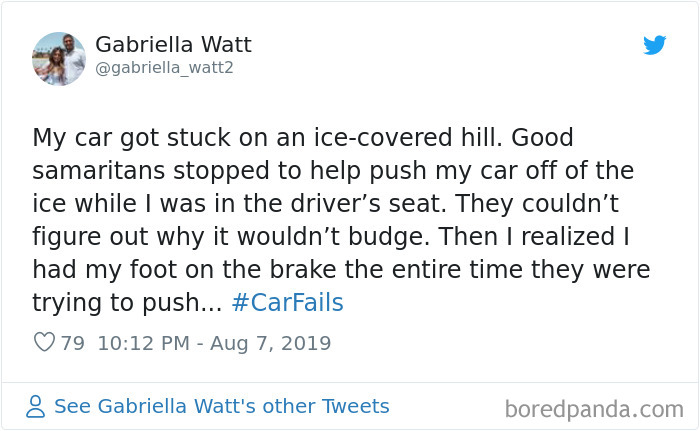
Task: Click the Twitter bird logo
Action: point(655,45)
